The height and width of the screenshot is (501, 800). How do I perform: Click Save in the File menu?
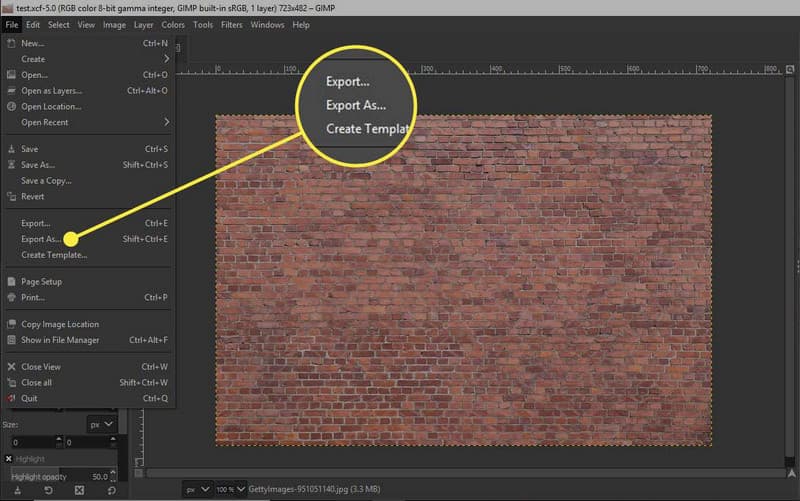coord(88,149)
